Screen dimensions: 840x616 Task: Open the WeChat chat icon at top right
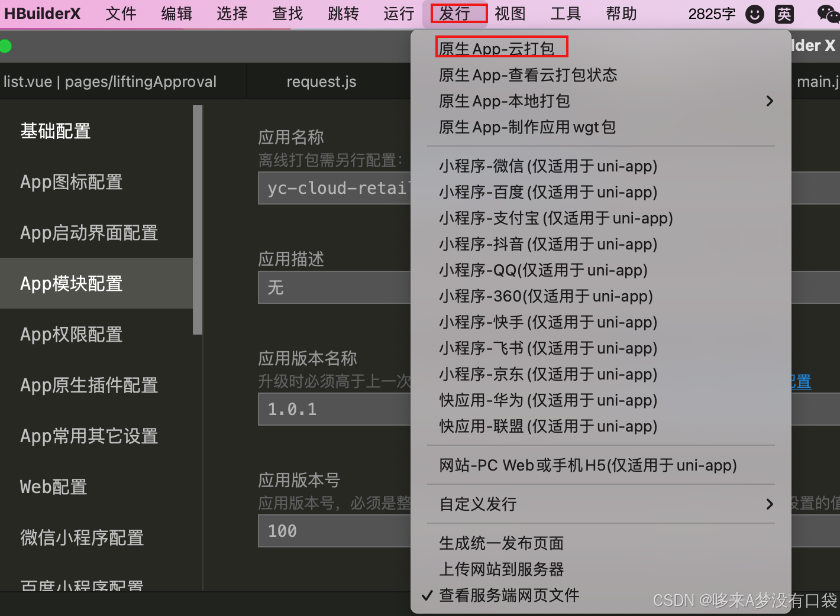click(828, 14)
